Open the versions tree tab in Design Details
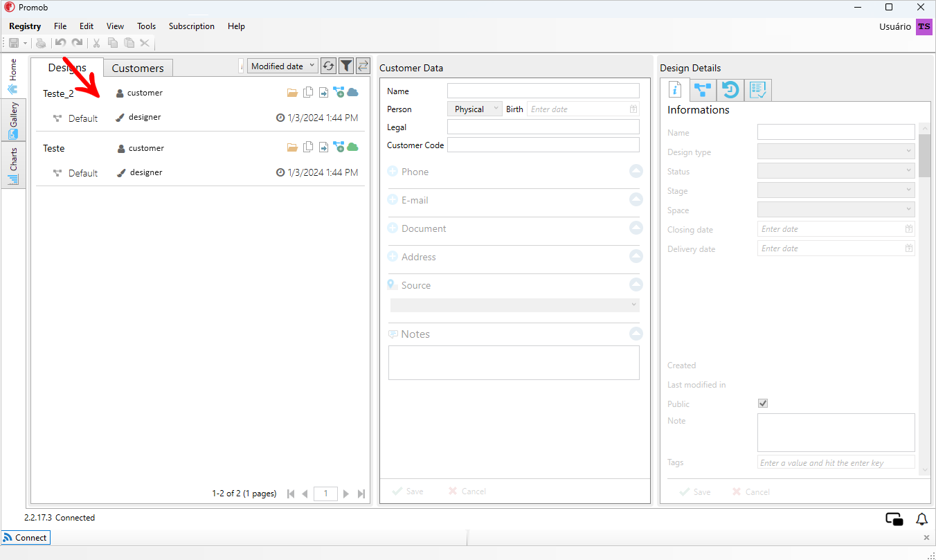This screenshot has width=936, height=560. (703, 90)
